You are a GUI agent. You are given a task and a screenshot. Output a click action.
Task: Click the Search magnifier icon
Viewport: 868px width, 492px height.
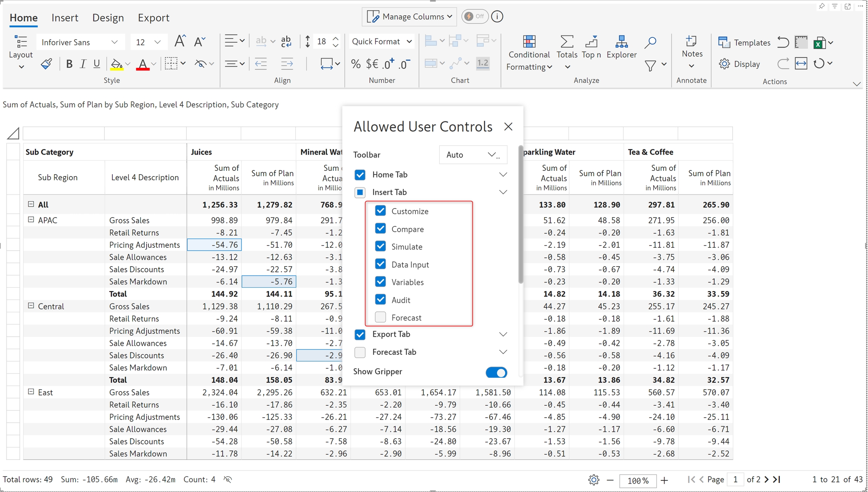coord(650,42)
